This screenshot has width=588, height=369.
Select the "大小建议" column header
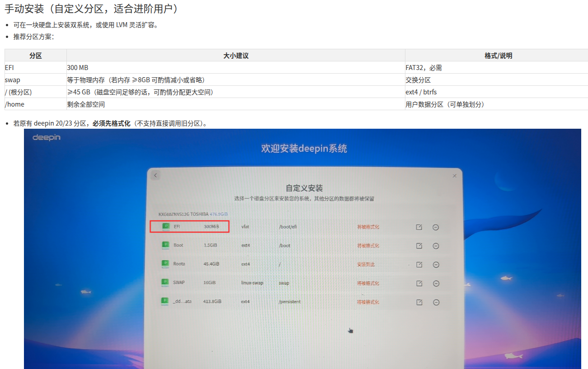(x=236, y=56)
